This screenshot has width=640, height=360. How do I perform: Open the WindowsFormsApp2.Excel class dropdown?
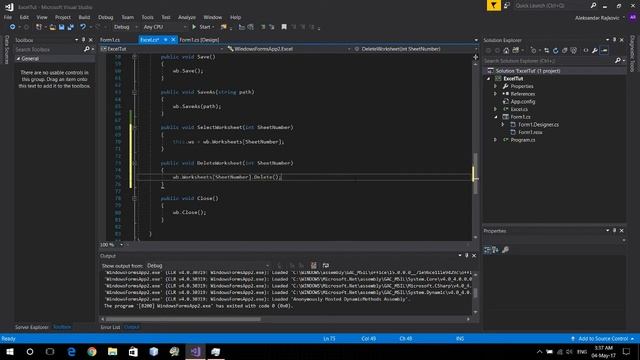pos(289,49)
